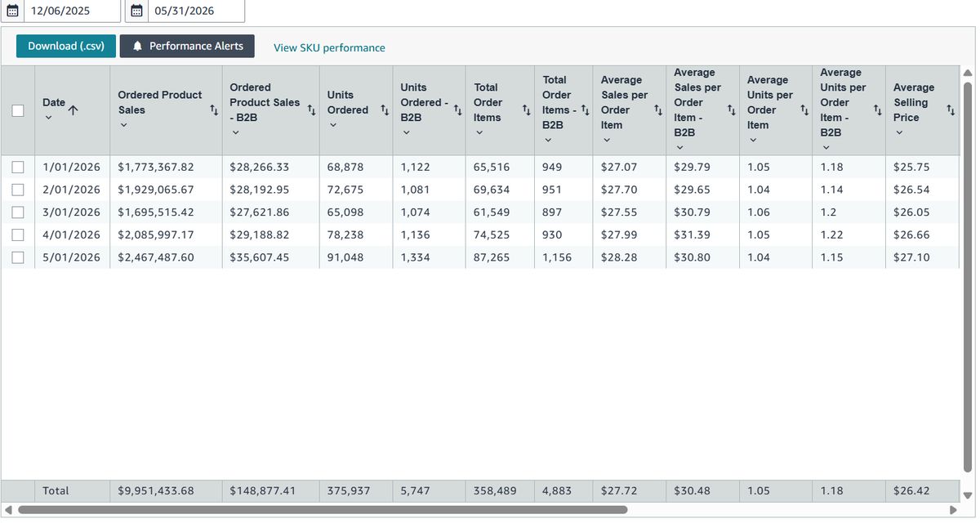Click the $1,773,367.82 sales value
980x532 pixels.
(156, 167)
